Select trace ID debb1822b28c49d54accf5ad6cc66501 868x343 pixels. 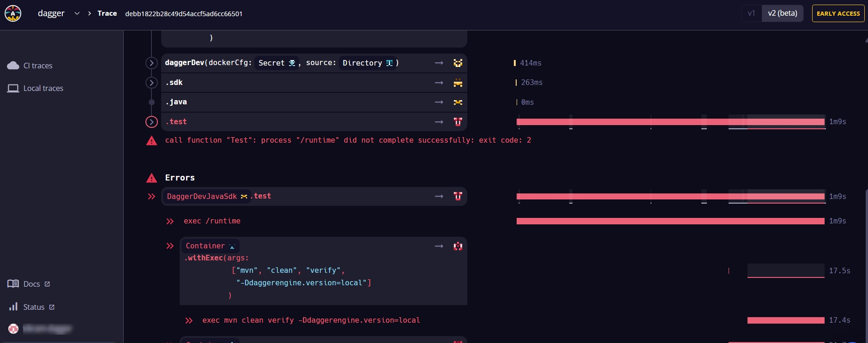coord(184,14)
